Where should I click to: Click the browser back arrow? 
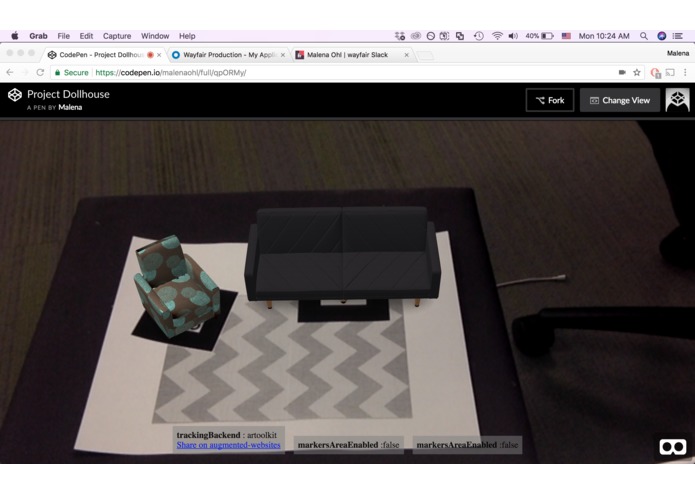pyautogui.click(x=10, y=72)
